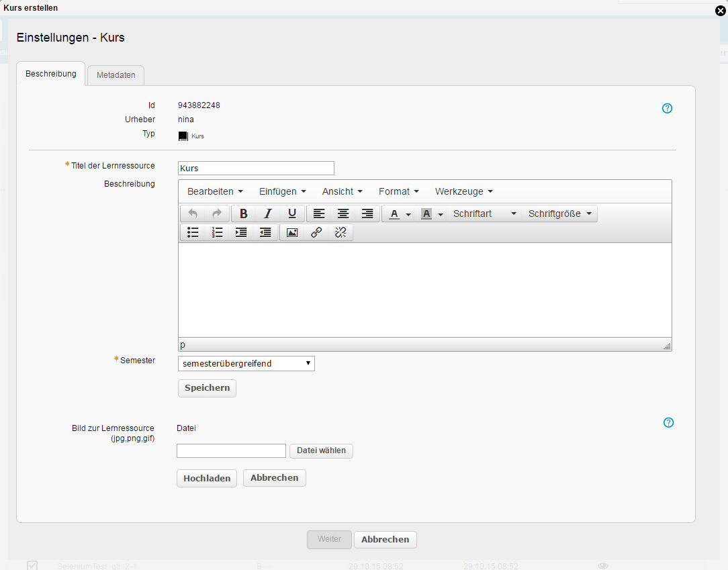Image resolution: width=728 pixels, height=570 pixels.
Task: Toggle bold formatting in the editor
Action: 244,213
